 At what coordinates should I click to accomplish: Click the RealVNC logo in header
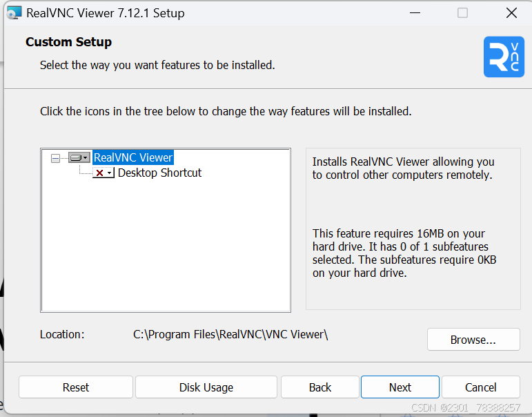point(504,57)
